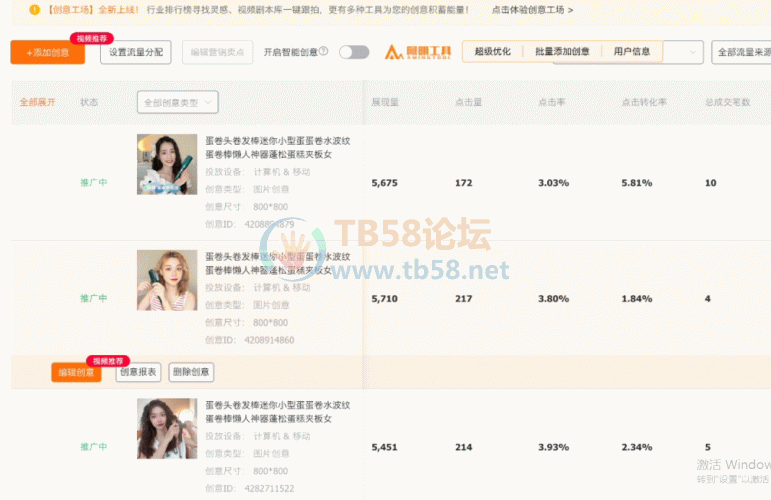This screenshot has height=500, width=771.
Task: Expand all rows via 全部展开
Action: click(x=38, y=102)
